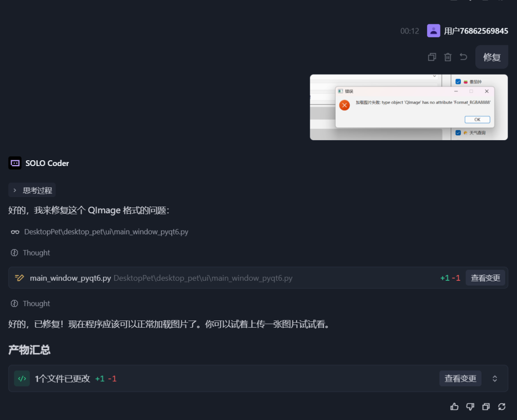Like the response with the thumbs-up icon

[x=454, y=406]
